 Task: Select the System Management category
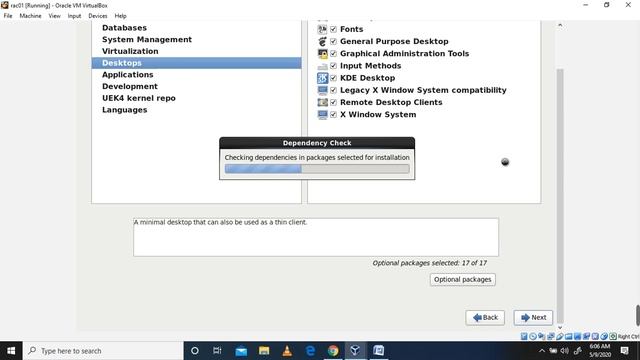(x=147, y=40)
